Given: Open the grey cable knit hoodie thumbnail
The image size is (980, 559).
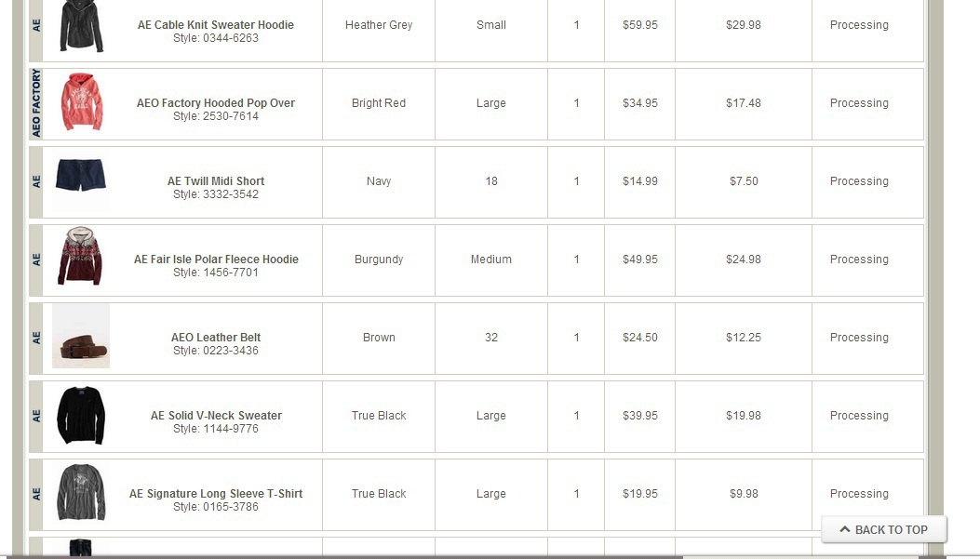Looking at the screenshot, I should click(81, 26).
